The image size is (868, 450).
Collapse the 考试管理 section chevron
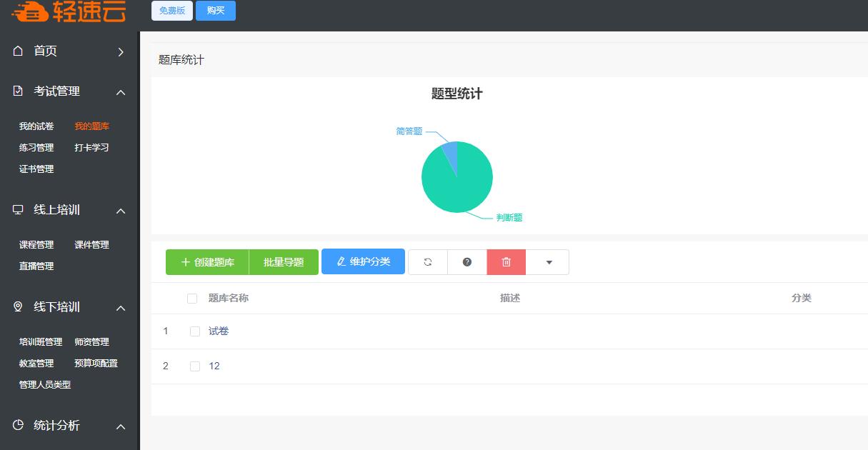(120, 91)
